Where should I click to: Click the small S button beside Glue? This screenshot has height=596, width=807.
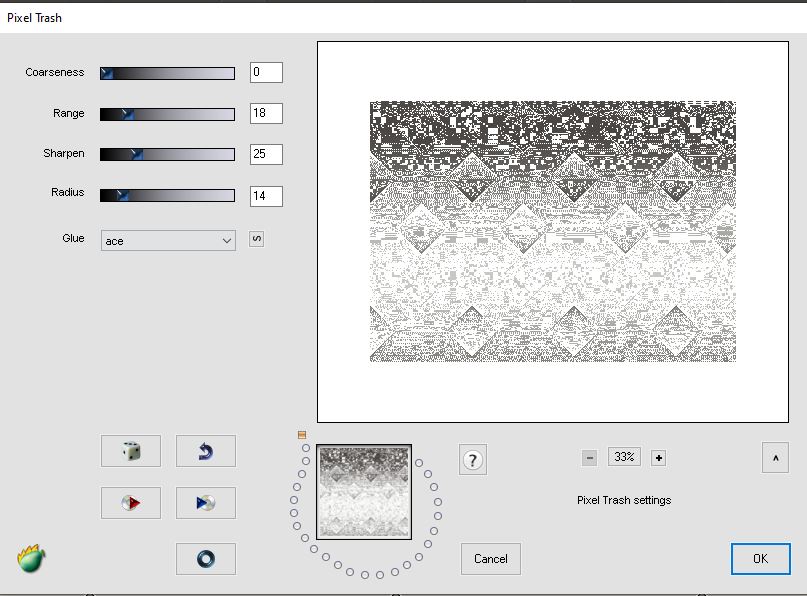pyautogui.click(x=256, y=239)
